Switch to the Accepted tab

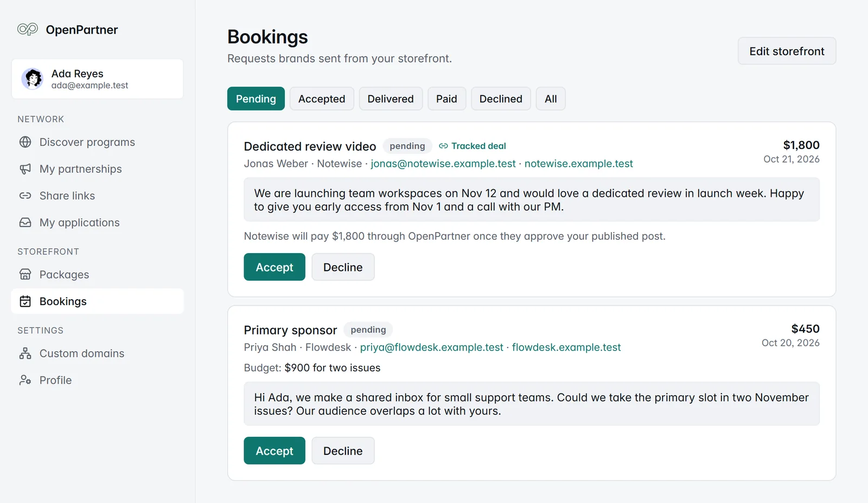tap(322, 99)
